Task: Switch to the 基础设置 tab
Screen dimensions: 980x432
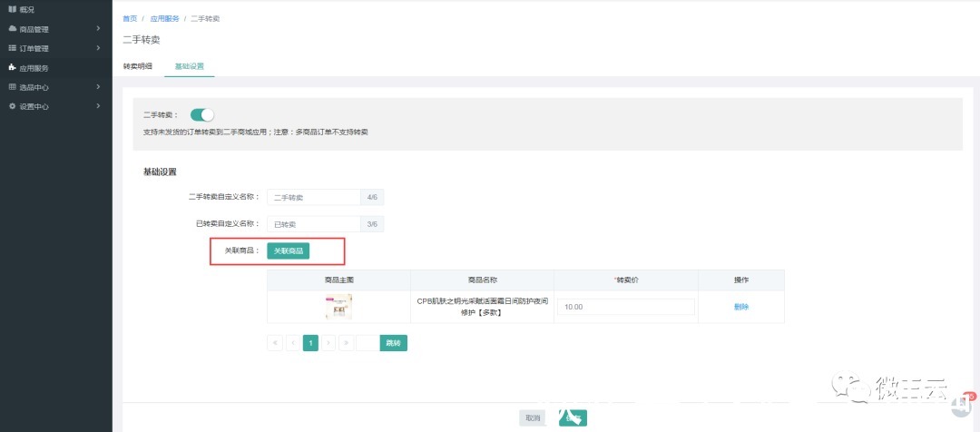Action: (190, 65)
